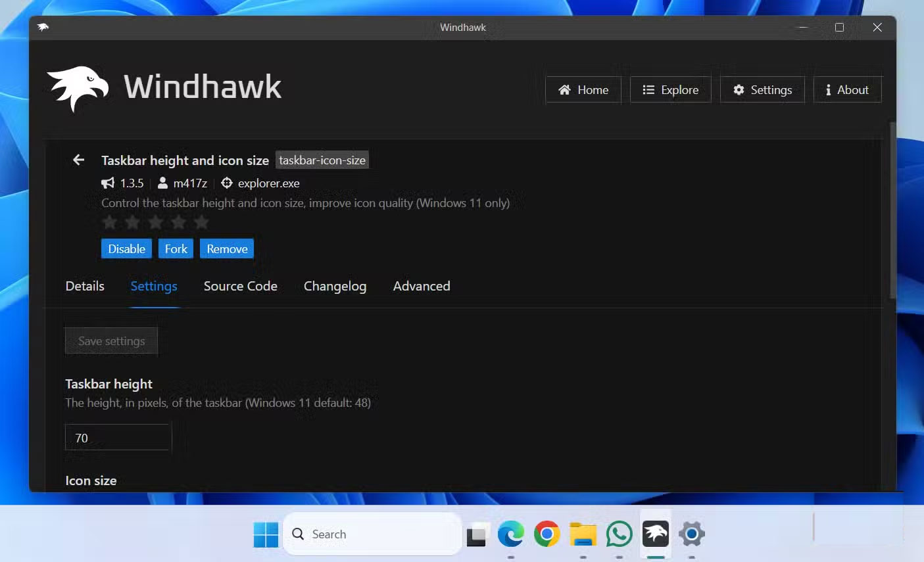The image size is (924, 562).
Task: Click the Taskbar height value field
Action: click(x=117, y=437)
